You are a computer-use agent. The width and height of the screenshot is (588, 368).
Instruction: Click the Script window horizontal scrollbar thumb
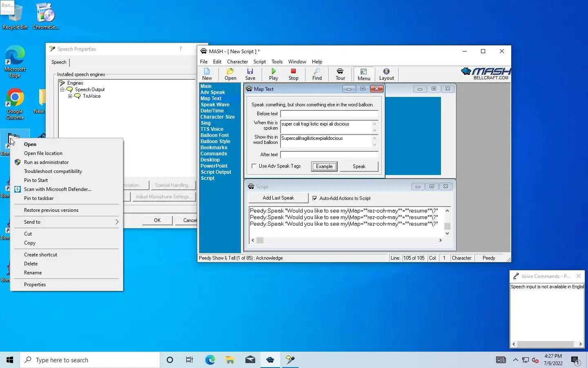pos(260,240)
